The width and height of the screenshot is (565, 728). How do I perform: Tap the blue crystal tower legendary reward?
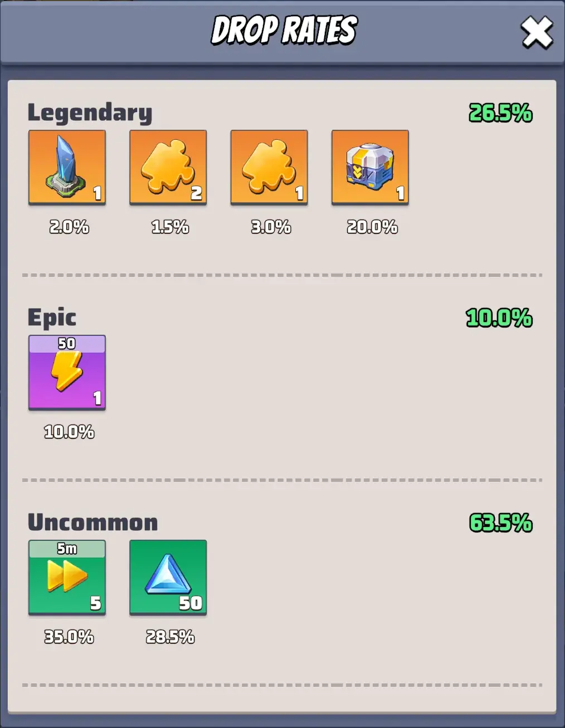(67, 168)
